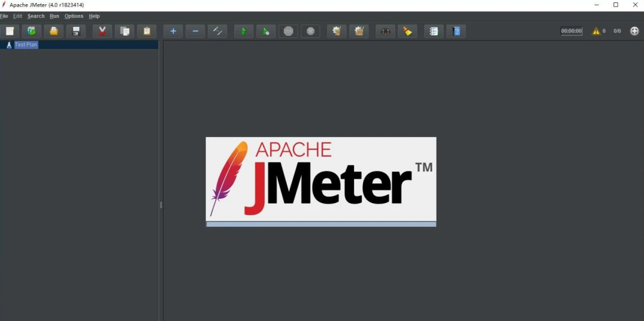644x321 pixels.
Task: Click the Clear broom icon
Action: coord(336,31)
